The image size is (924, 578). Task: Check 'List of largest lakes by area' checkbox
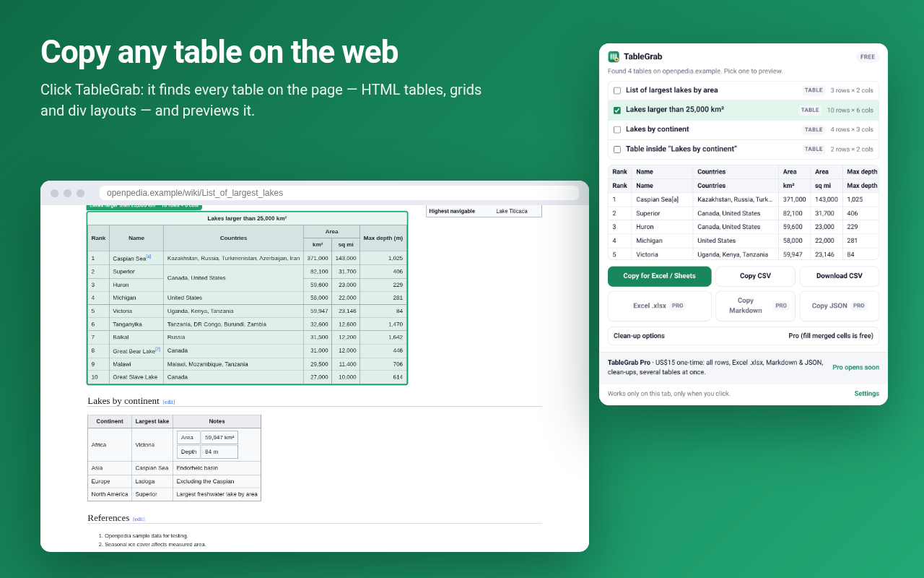[617, 91]
